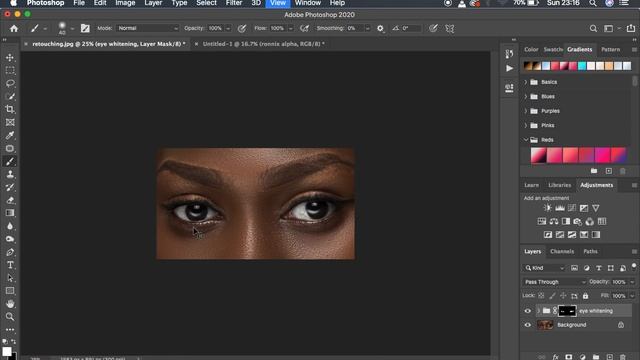Select the Lasso tool
The image size is (640, 360).
[x=10, y=83]
